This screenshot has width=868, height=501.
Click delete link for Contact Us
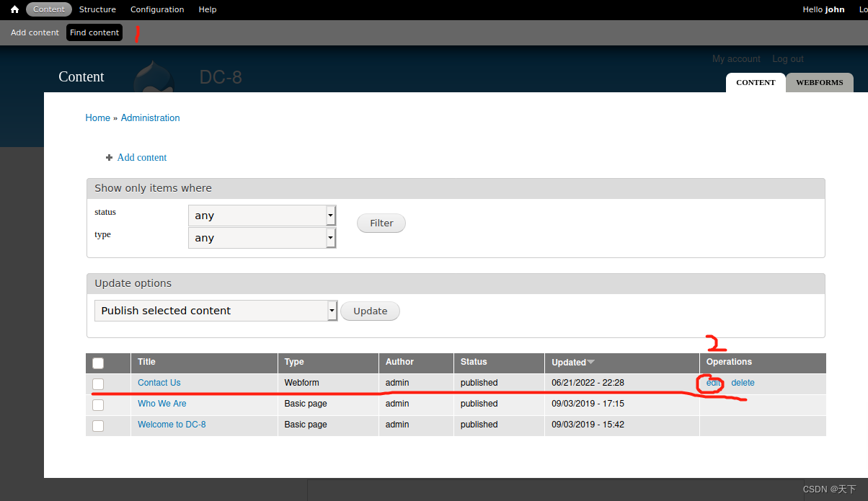(x=743, y=383)
